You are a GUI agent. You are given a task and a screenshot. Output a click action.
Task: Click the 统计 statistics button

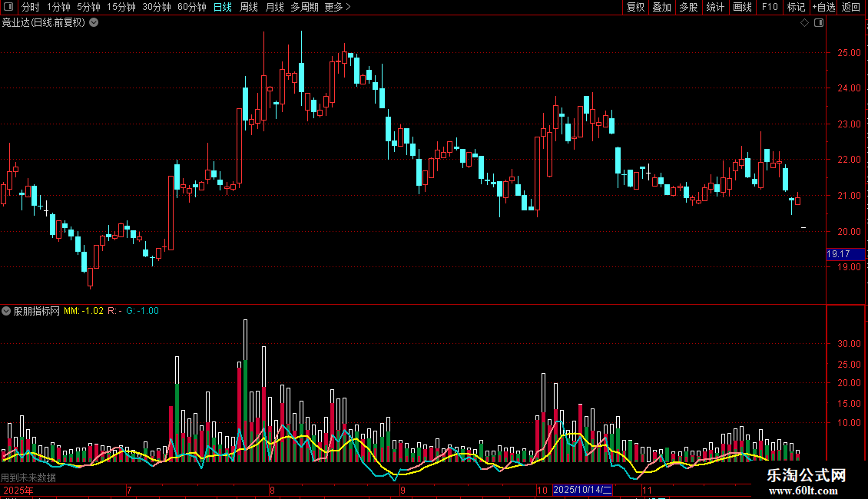[x=715, y=7]
